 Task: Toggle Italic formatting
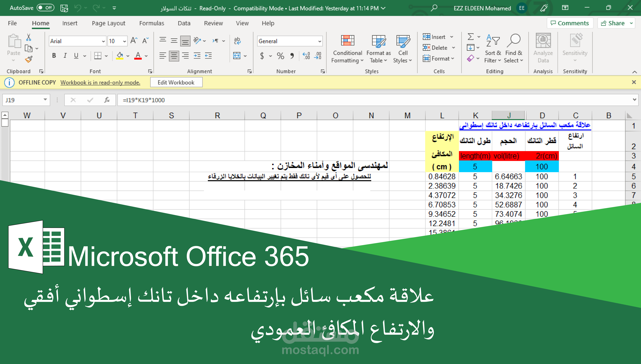(x=65, y=55)
